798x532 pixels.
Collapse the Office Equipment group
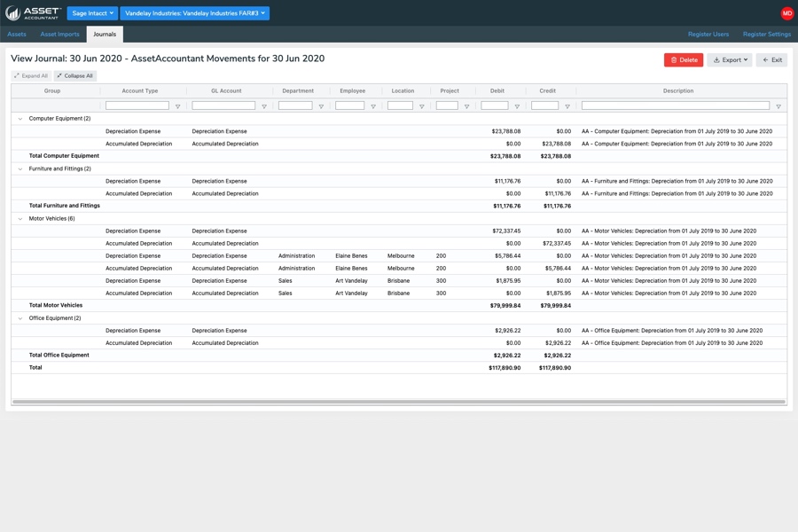pos(20,318)
